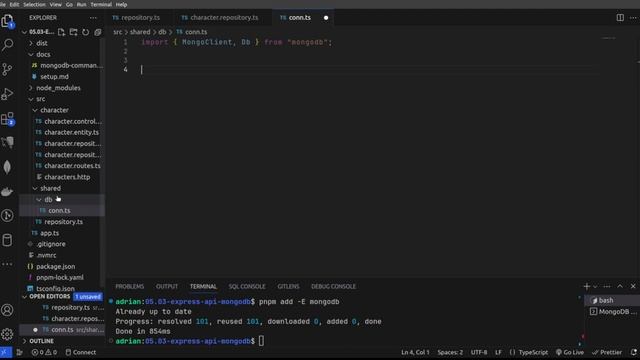Click New File icon in Explorer header
The image size is (640, 360).
pyautogui.click(x=61, y=32)
